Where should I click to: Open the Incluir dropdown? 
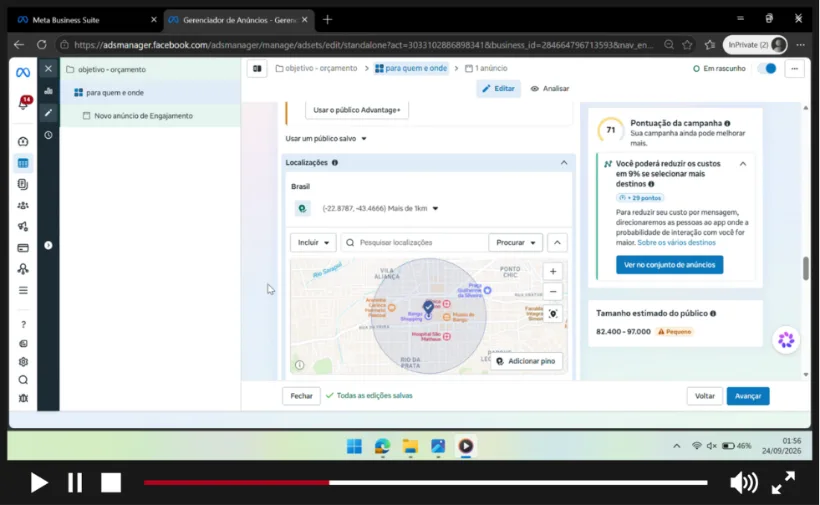coord(313,243)
